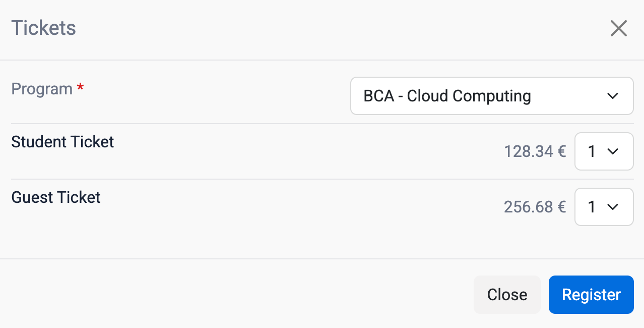This screenshot has height=328, width=644.
Task: Select the Guest Ticket row label
Action: pos(56,197)
